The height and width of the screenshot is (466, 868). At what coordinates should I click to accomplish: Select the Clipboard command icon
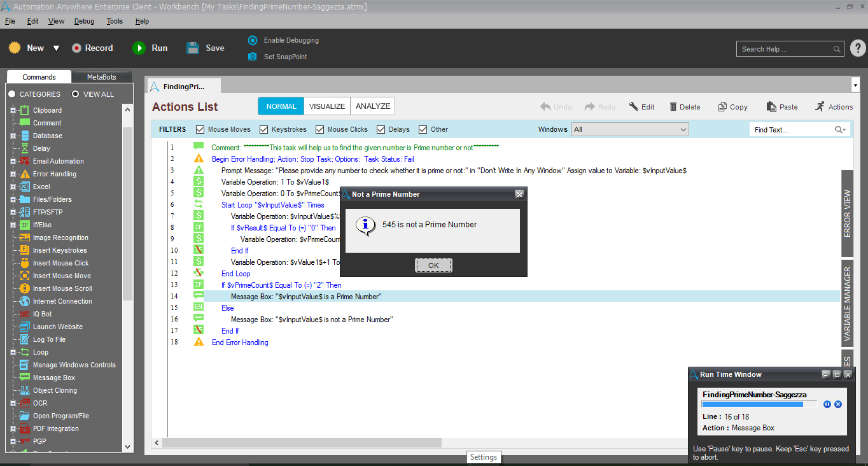pyautogui.click(x=25, y=110)
